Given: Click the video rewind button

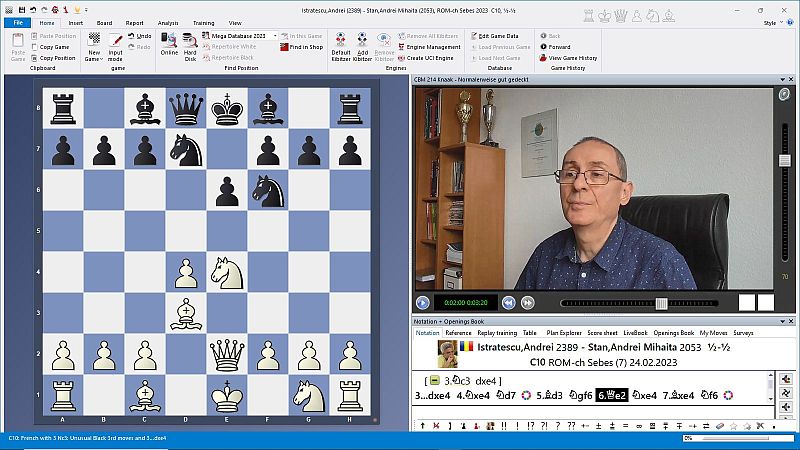Looking at the screenshot, I should pyautogui.click(x=508, y=302).
